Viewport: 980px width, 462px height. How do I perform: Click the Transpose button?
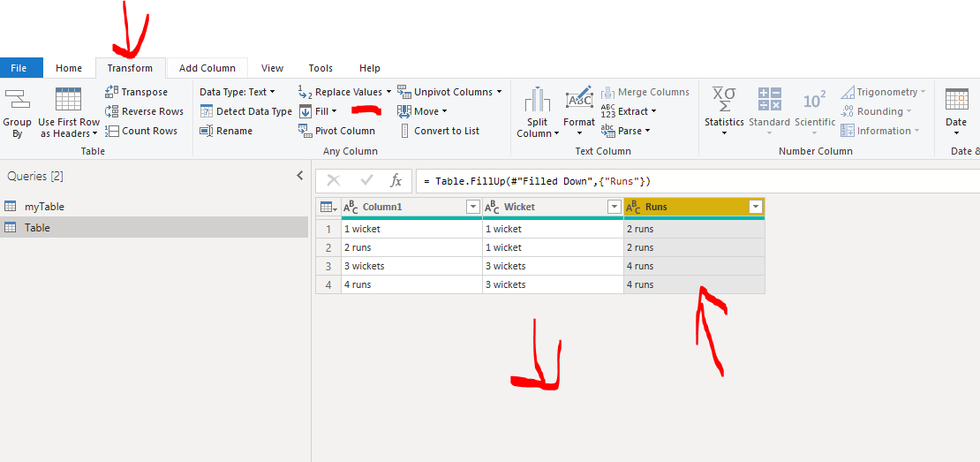click(x=136, y=92)
